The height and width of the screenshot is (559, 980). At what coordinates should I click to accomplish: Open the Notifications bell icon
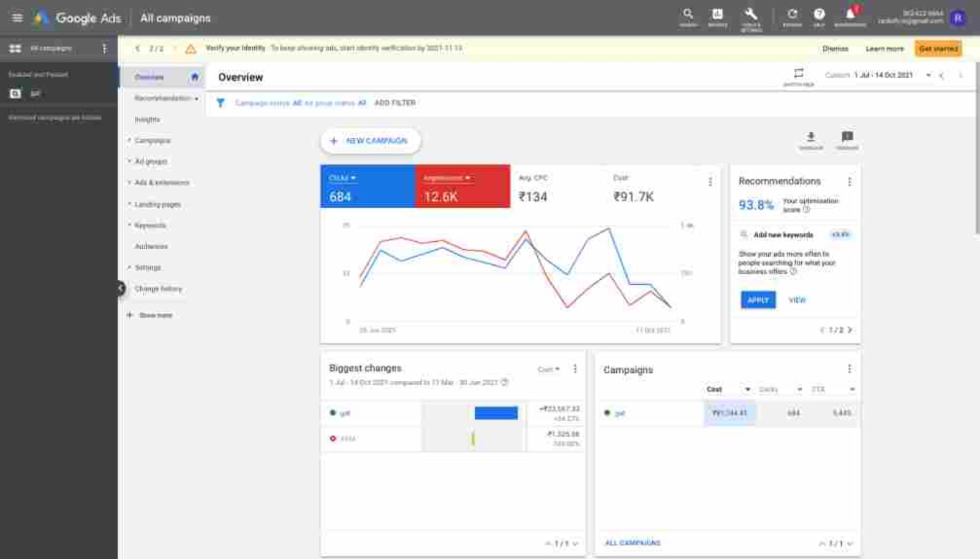click(x=849, y=13)
